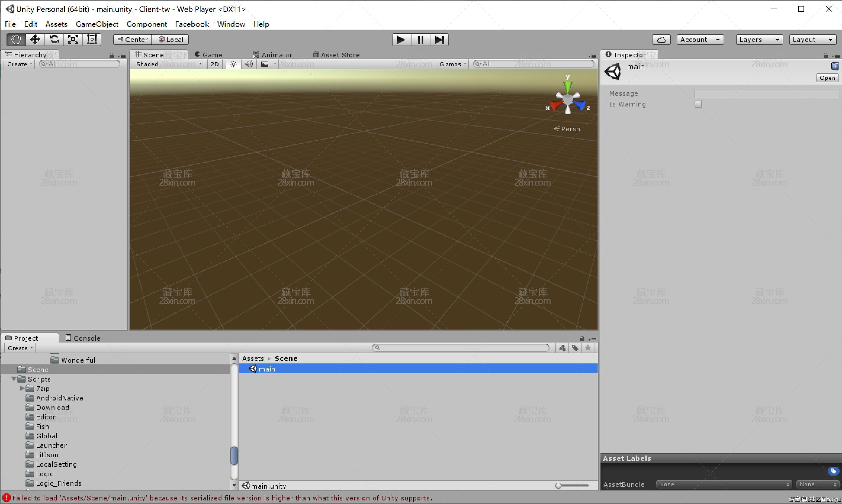This screenshot has height=504, width=842.
Task: Toggle scene effects image icon
Action: 264,64
